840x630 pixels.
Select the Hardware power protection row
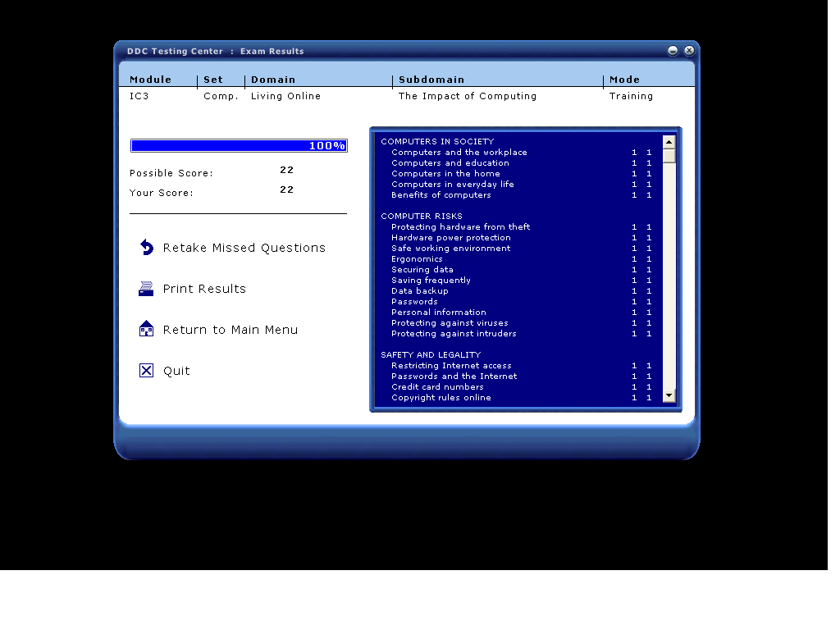(x=521, y=237)
